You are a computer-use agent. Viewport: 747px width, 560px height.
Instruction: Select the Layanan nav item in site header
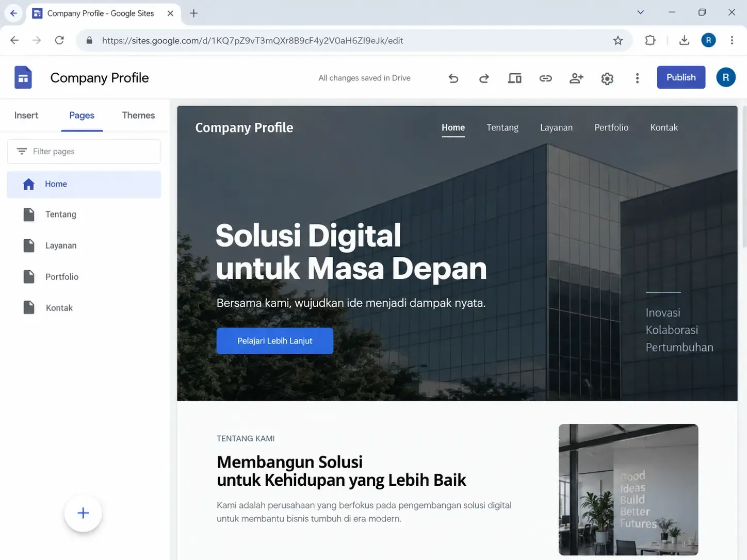[556, 128]
